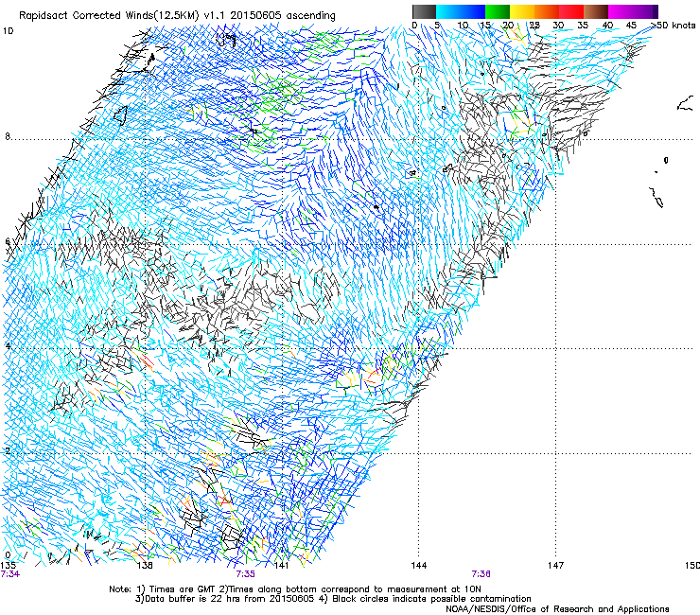Click the legend tick label '25'
The image size is (700, 615).
click(534, 26)
